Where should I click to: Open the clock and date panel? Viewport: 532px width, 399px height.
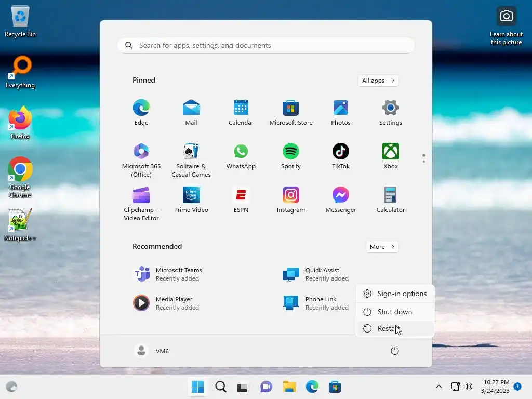[x=495, y=387]
